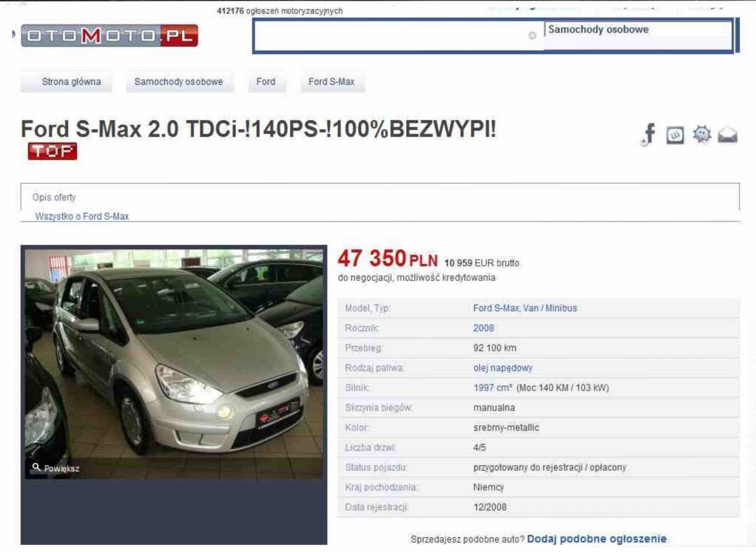
Task: Click the Ford S-Max, Van / Minibus link
Action: coord(525,308)
